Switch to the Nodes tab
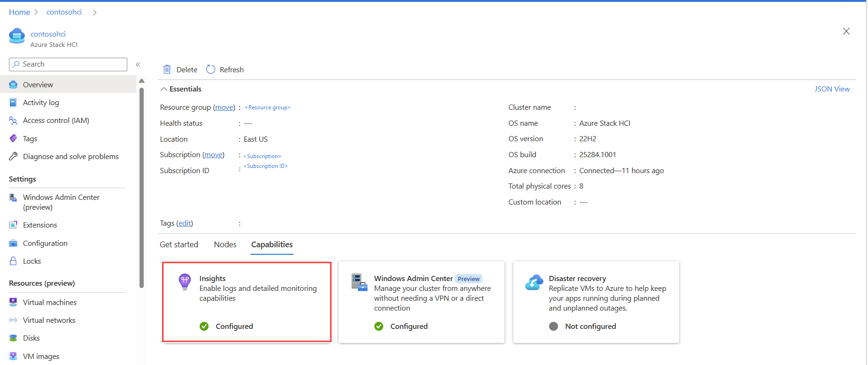Screen dimensions: 868x365 click(225, 244)
